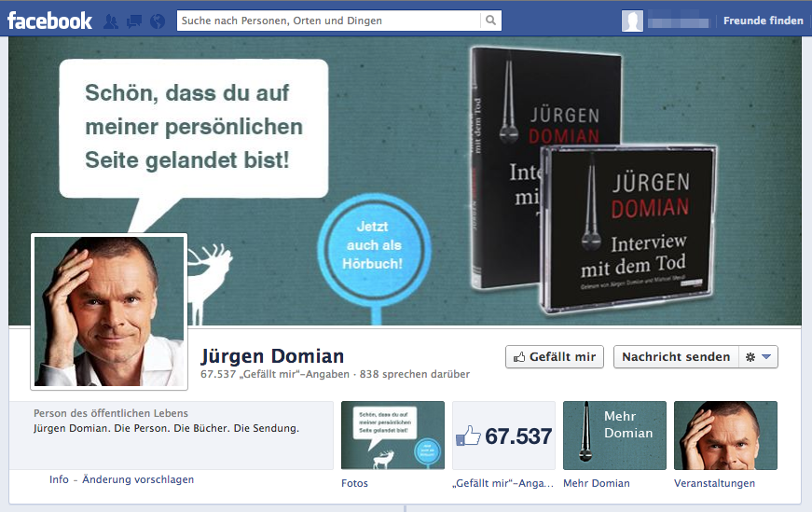This screenshot has width=812, height=512.
Task: Click the blurred username in top bar
Action: 678,21
